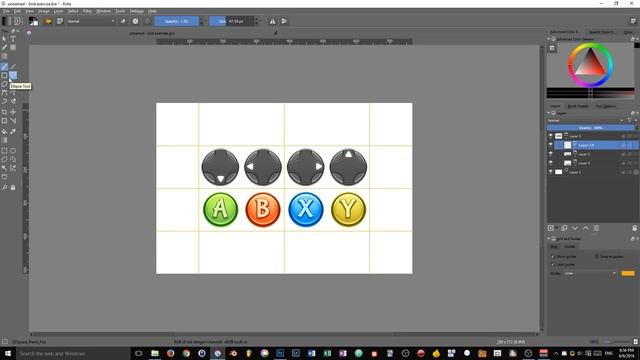
Task: Select the Polygon tool
Action: pyautogui.click(x=4, y=84)
